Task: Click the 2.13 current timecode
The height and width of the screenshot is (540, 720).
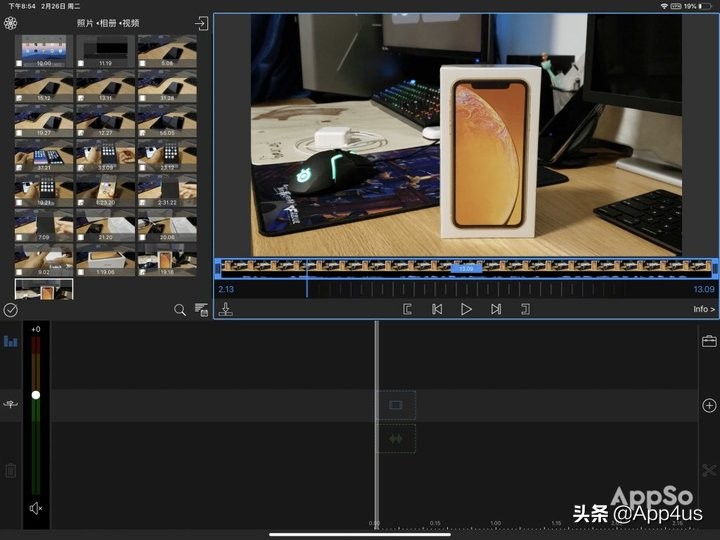Action: pyautogui.click(x=226, y=289)
